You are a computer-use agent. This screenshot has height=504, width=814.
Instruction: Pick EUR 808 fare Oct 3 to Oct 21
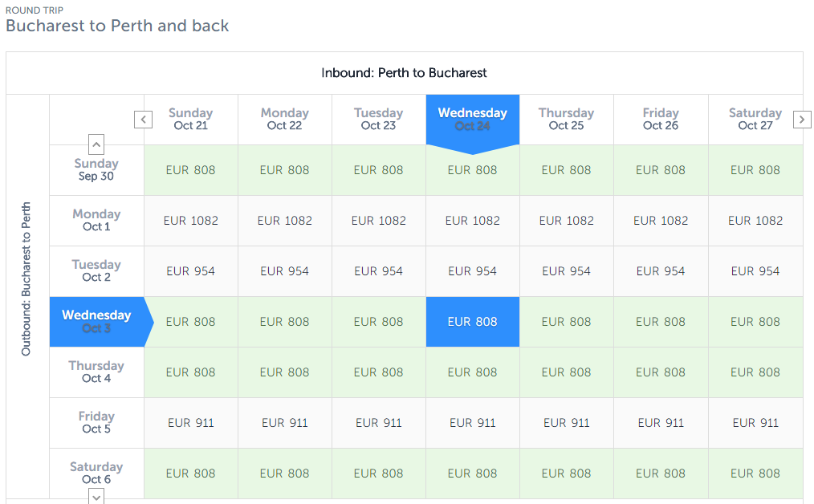190,322
